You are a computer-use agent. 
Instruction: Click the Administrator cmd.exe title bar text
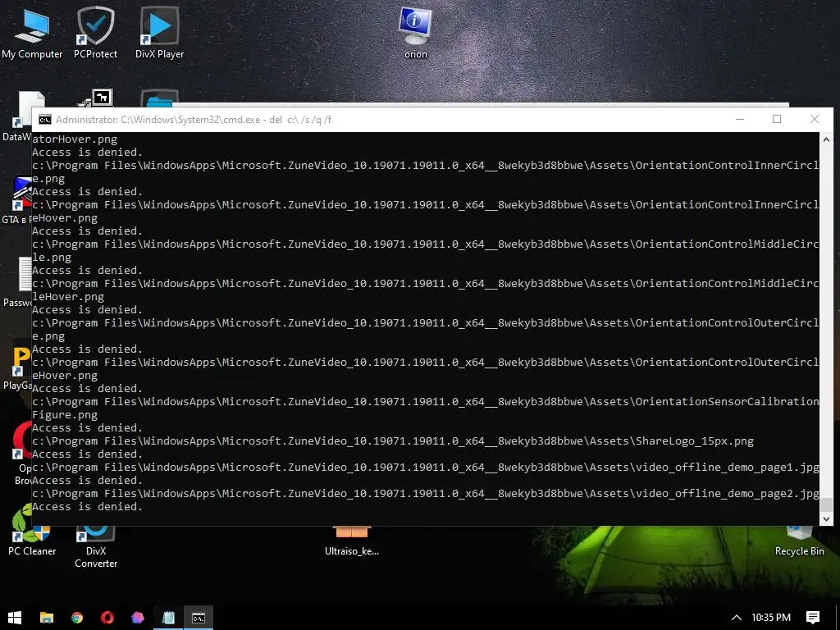194,120
